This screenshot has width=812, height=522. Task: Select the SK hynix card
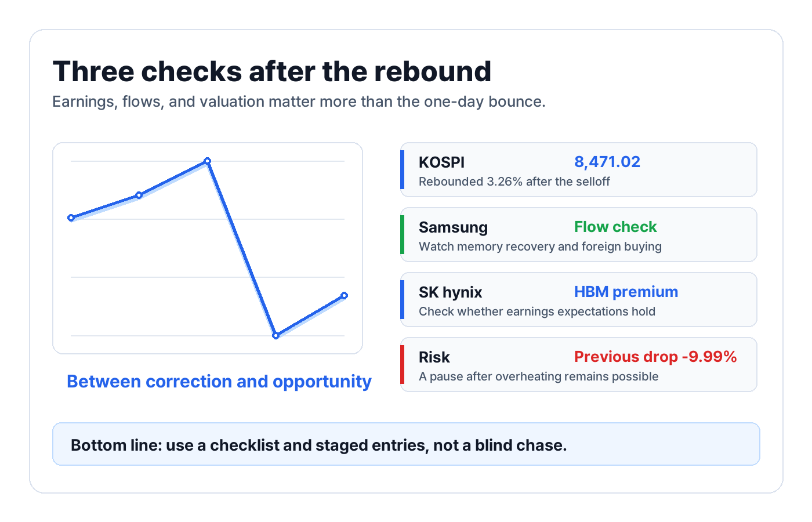(x=578, y=300)
